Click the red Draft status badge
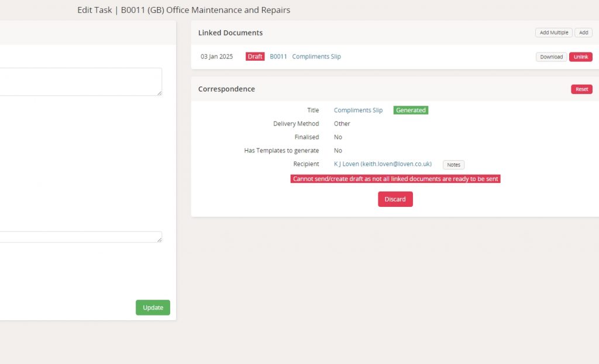 [255, 57]
